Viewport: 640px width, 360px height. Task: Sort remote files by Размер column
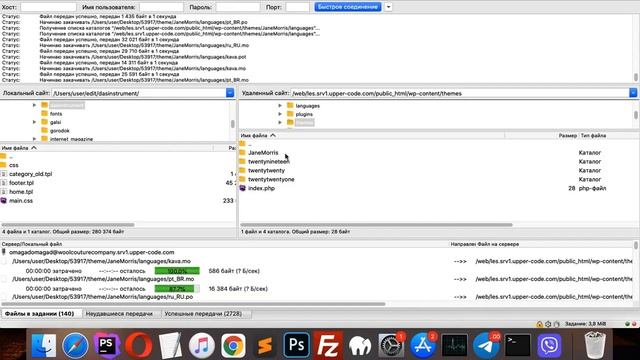click(x=567, y=136)
